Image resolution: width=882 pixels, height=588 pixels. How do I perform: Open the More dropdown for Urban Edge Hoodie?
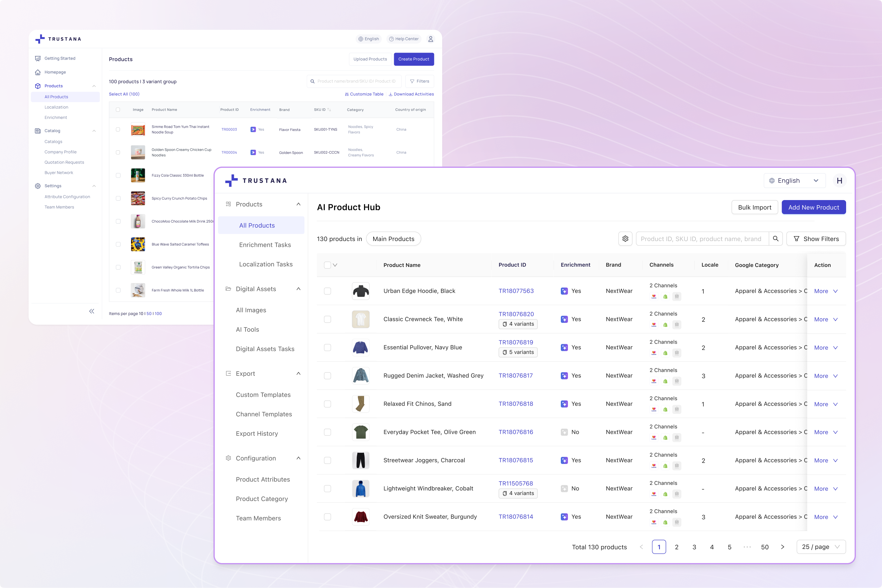[x=826, y=291]
